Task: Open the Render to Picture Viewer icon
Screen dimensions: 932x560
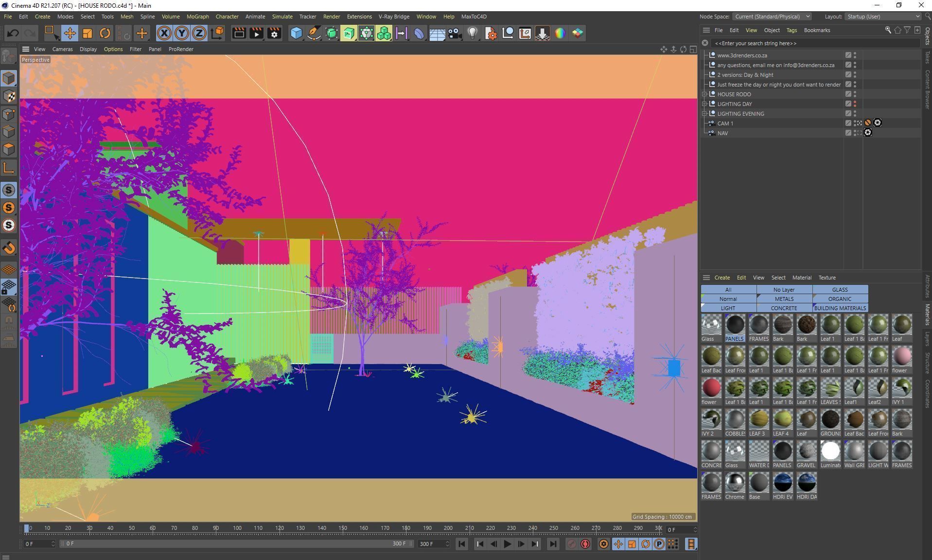Action: 256,33
